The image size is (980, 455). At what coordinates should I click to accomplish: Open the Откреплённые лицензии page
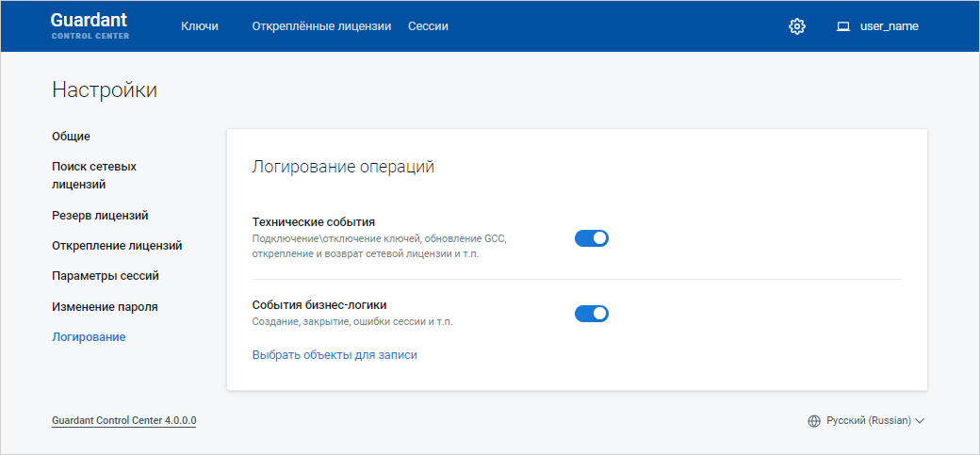(x=321, y=26)
